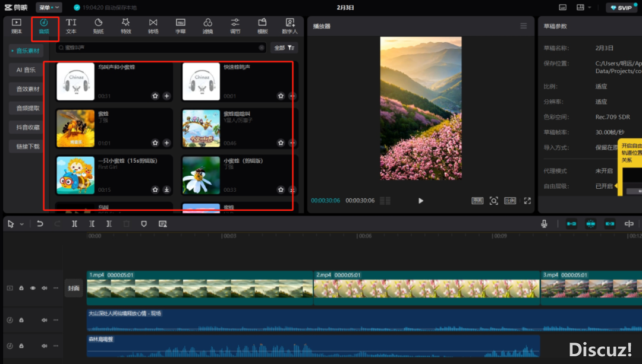The height and width of the screenshot is (364, 642).
Task: Star the 蜜蜂嗡嗡叫 audio item
Action: pyautogui.click(x=281, y=143)
